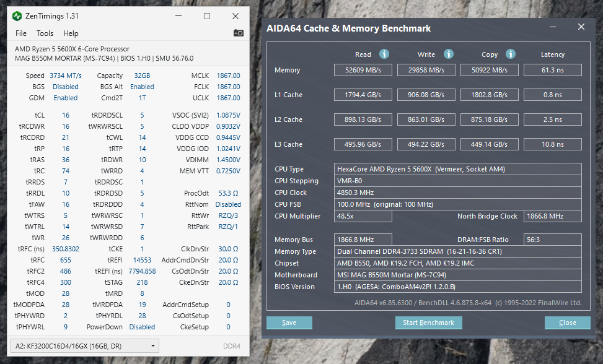Click Memory Type field Dual Channel DDR4-3733
The width and height of the screenshot is (603, 364).
(x=457, y=251)
